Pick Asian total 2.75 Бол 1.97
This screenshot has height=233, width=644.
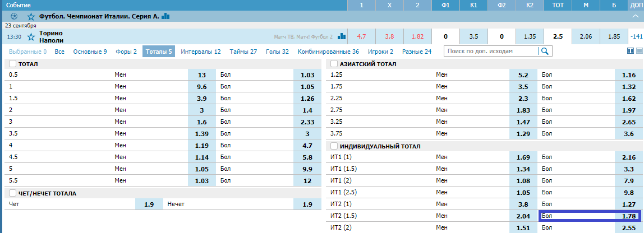click(629, 110)
